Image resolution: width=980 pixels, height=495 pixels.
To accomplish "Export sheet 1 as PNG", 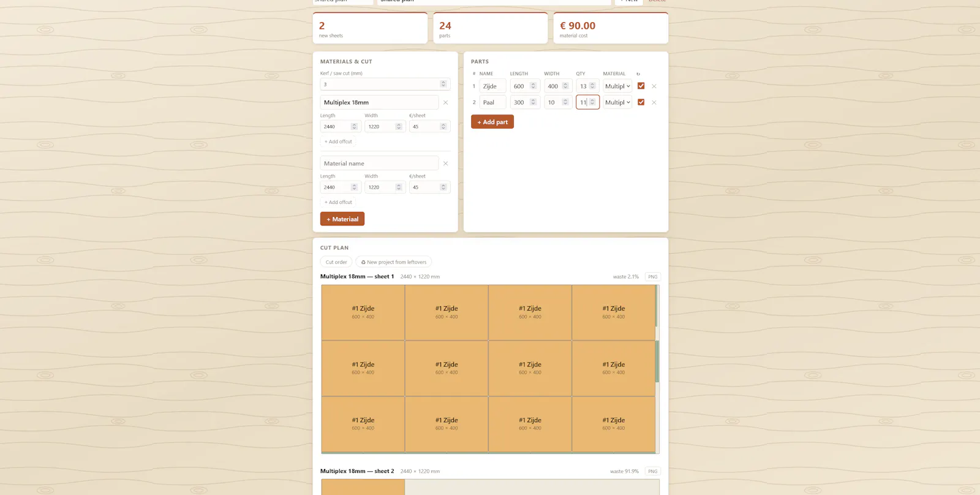I will pos(653,277).
